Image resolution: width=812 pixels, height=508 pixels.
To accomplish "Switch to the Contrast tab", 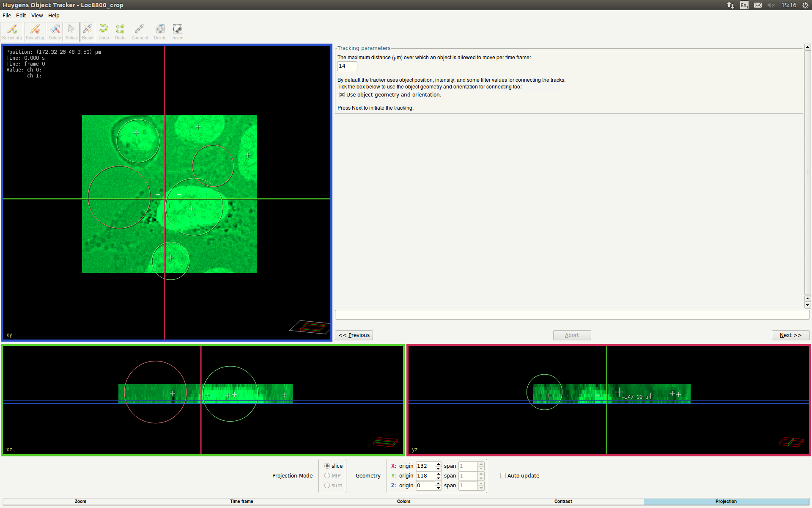I will pyautogui.click(x=563, y=501).
